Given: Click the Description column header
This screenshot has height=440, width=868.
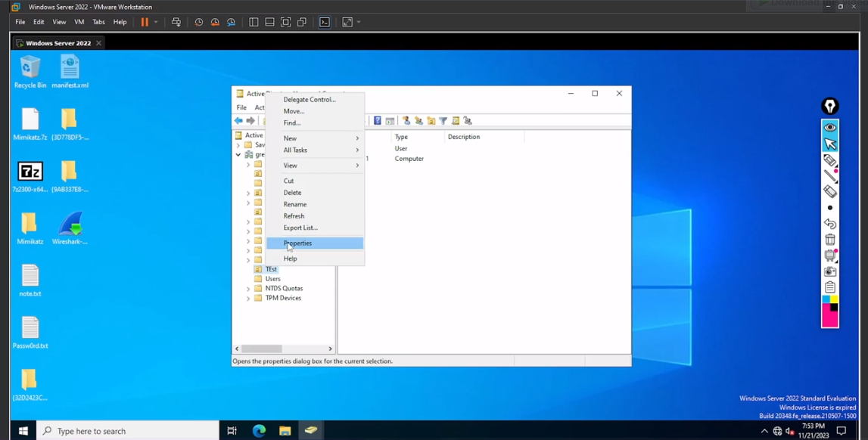Looking at the screenshot, I should tap(484, 137).
